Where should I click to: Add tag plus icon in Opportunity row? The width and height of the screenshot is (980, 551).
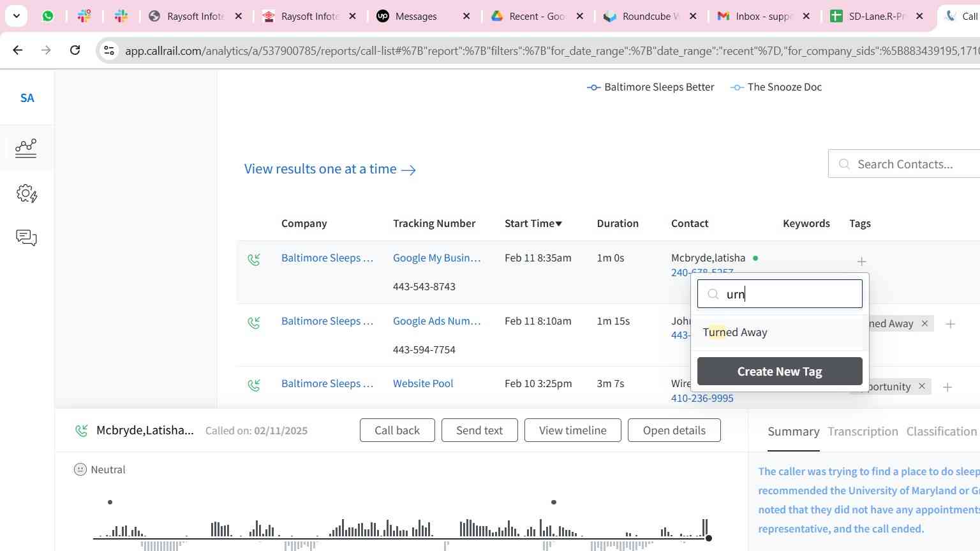(x=947, y=387)
